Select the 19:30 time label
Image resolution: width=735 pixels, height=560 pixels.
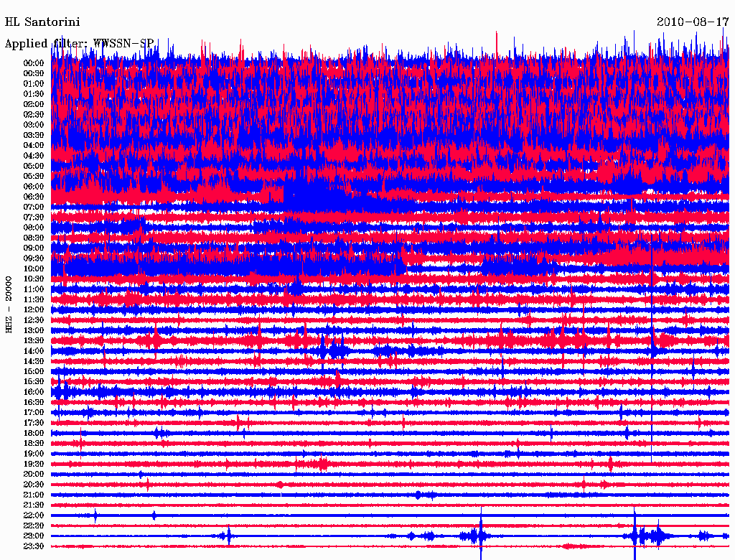click(34, 465)
